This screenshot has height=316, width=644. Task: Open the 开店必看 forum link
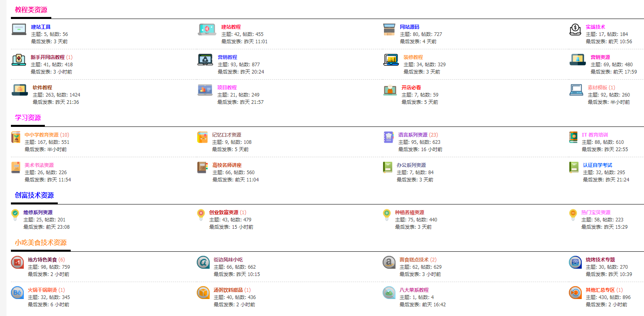pos(411,88)
